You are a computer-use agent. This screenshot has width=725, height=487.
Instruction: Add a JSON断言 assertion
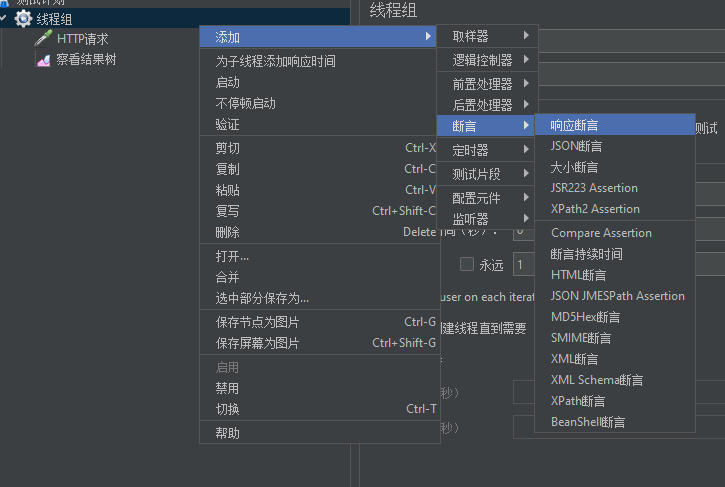615,146
